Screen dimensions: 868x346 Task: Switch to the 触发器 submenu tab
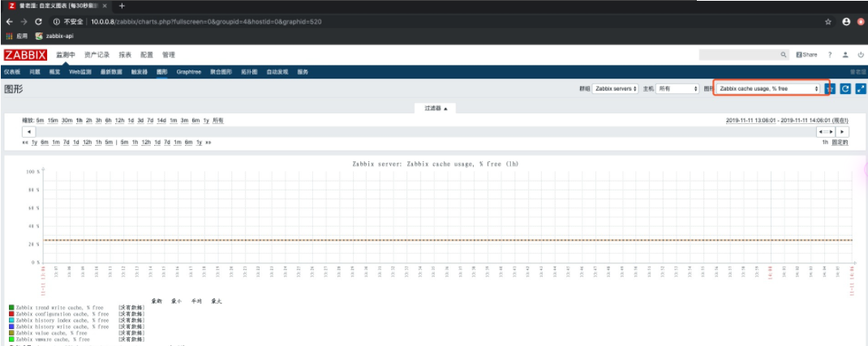140,72
